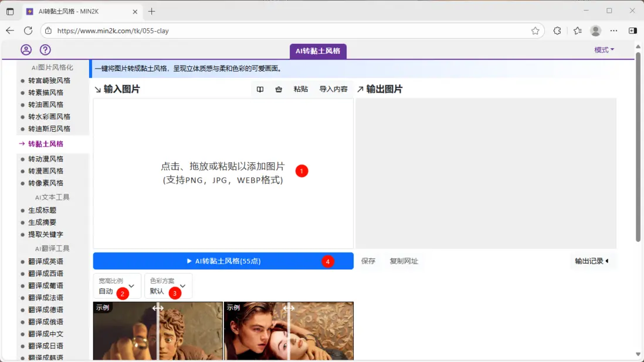Viewport: 644px width, 362px height.
Task: Open 翻译成俄语 tool
Action: click(x=46, y=322)
